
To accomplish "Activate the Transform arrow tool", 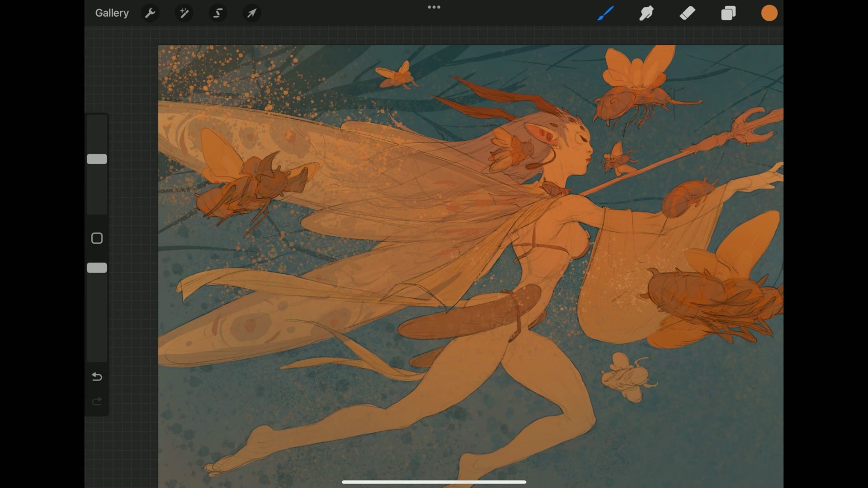I will click(251, 13).
